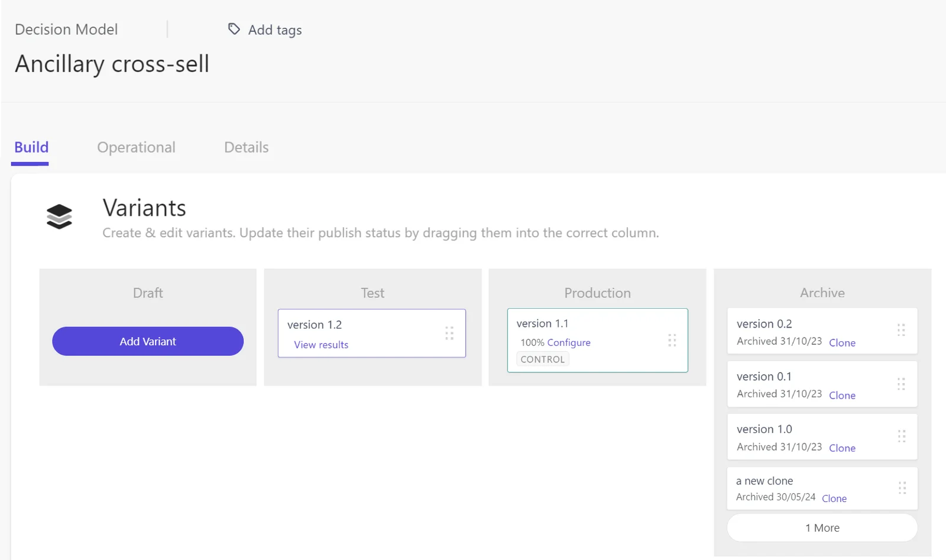The image size is (946, 560).
Task: Grab the drag handle on version 1.0 card
Action: [x=902, y=436]
